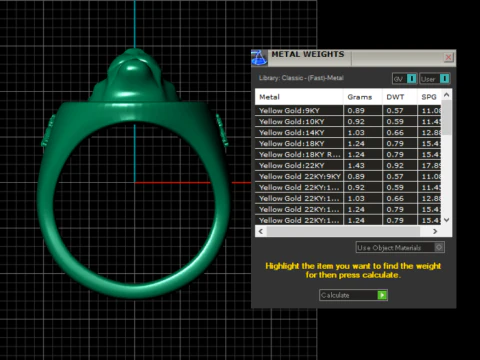Toggle Use Object Materials option
The width and height of the screenshot is (480, 360).
click(400, 247)
